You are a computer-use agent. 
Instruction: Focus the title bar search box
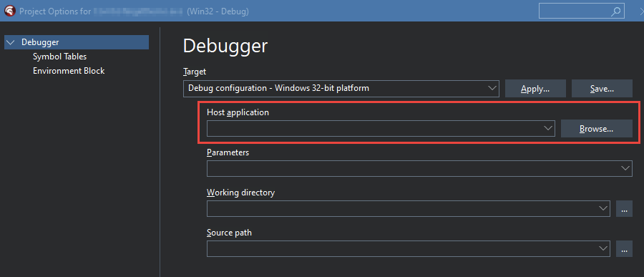click(x=582, y=11)
